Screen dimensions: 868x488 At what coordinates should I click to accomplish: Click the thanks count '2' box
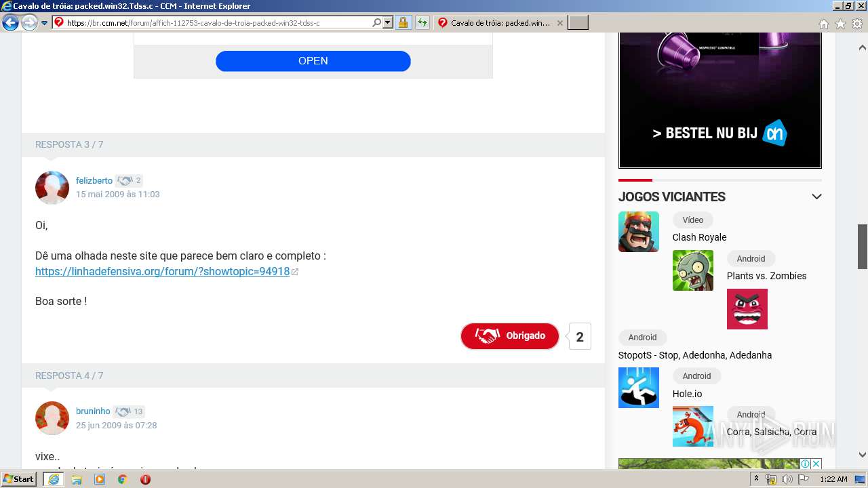(x=580, y=337)
